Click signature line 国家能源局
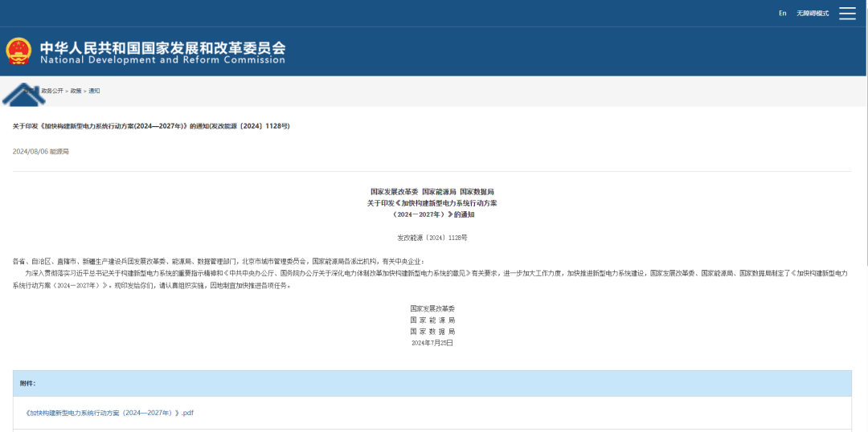 pos(432,320)
